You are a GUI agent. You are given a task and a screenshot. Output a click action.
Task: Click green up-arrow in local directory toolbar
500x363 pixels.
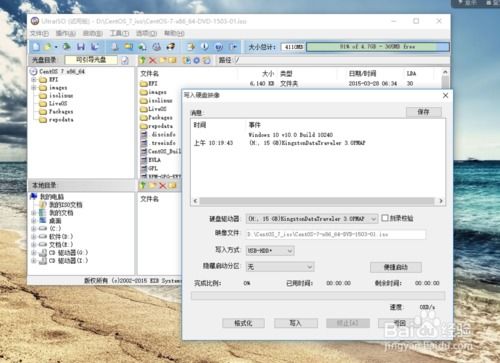[143, 186]
